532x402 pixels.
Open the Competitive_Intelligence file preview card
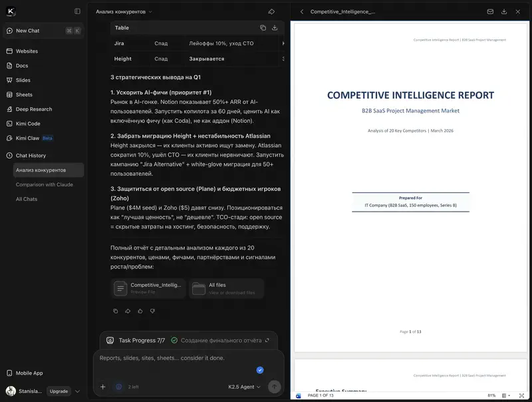click(x=148, y=287)
